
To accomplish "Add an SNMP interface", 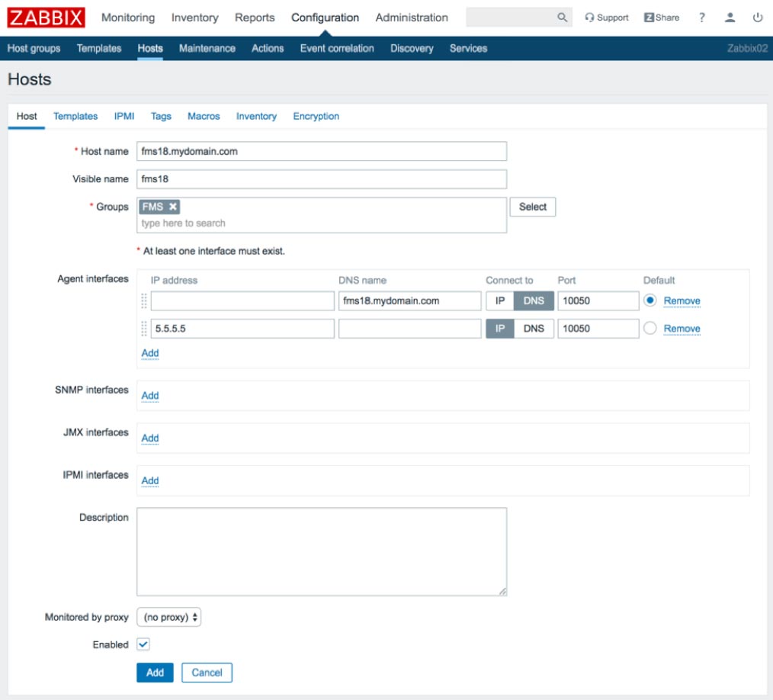I will coord(150,395).
